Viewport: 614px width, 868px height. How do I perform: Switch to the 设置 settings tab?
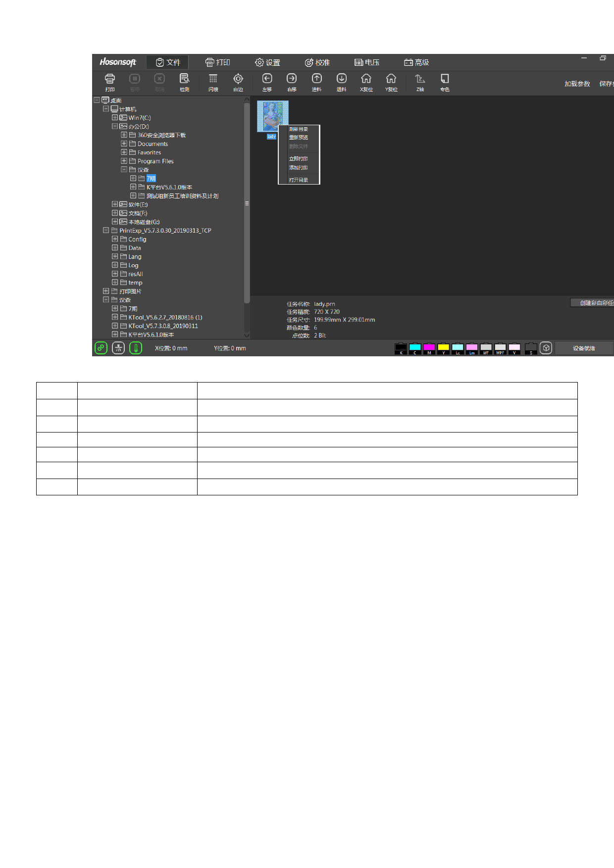tap(267, 62)
